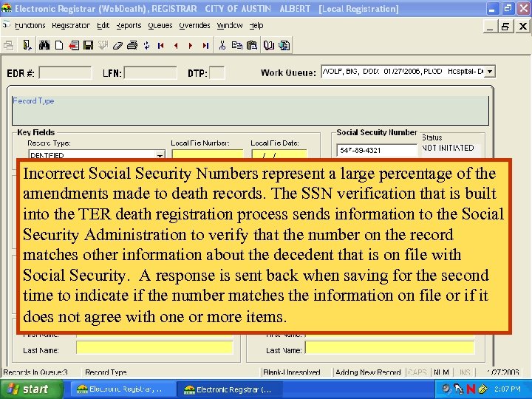532x399 pixels.
Task: Open the Overrides menu
Action: (x=195, y=25)
